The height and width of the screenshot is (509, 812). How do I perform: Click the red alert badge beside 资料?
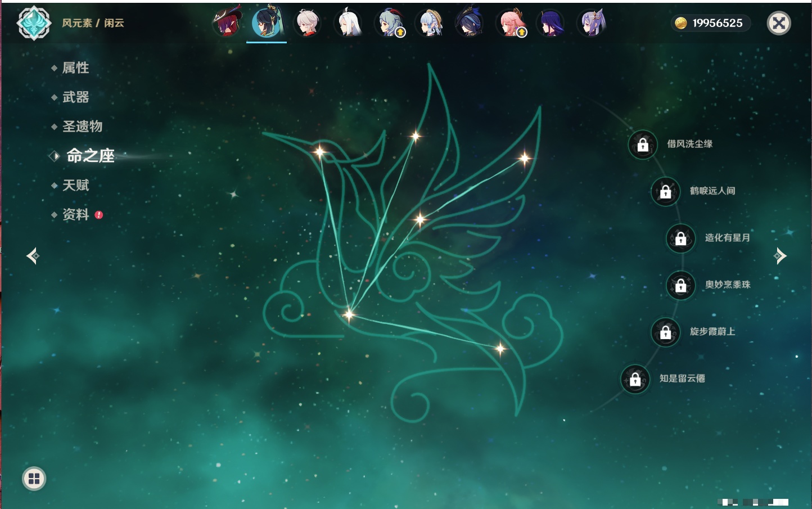pos(99,215)
